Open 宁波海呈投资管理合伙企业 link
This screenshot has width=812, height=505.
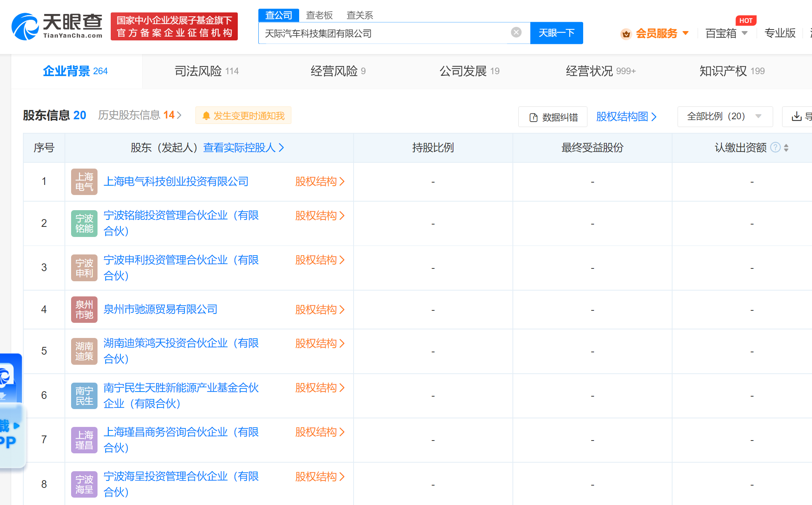pos(181,484)
